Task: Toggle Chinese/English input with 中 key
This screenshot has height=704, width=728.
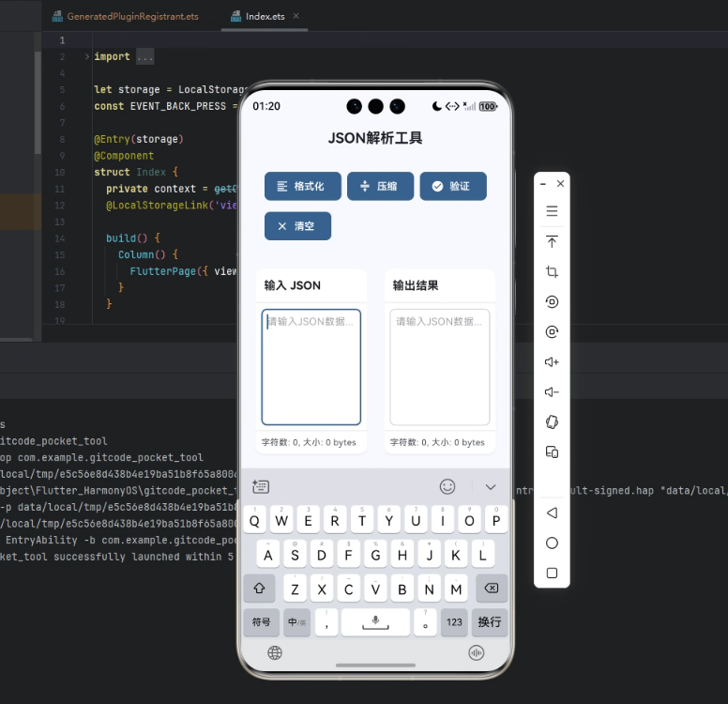Action: 296,621
